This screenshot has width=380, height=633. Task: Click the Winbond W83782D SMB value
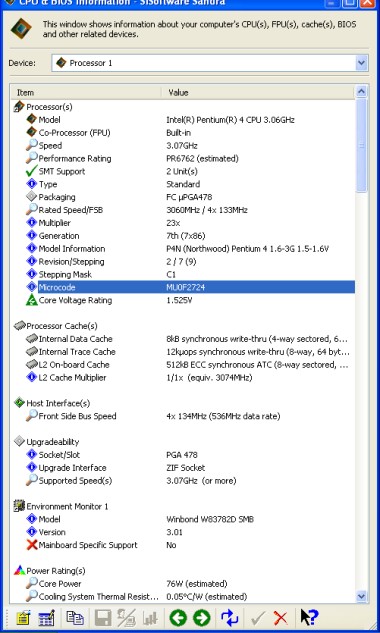[210, 519]
